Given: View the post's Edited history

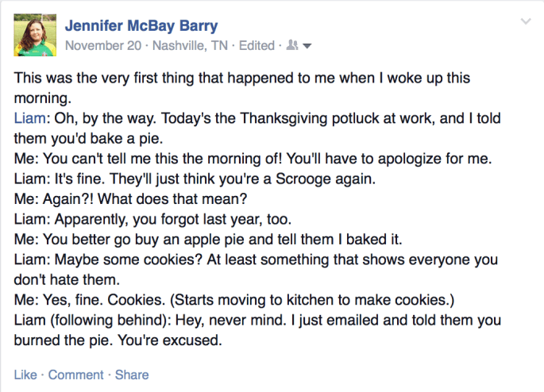Looking at the screenshot, I should click(x=256, y=45).
